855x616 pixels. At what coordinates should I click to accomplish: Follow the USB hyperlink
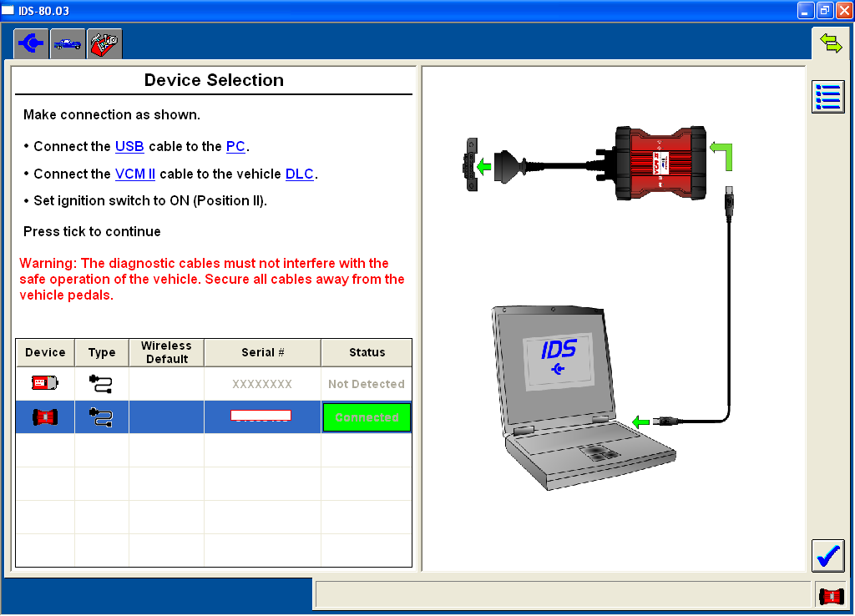[x=129, y=147]
